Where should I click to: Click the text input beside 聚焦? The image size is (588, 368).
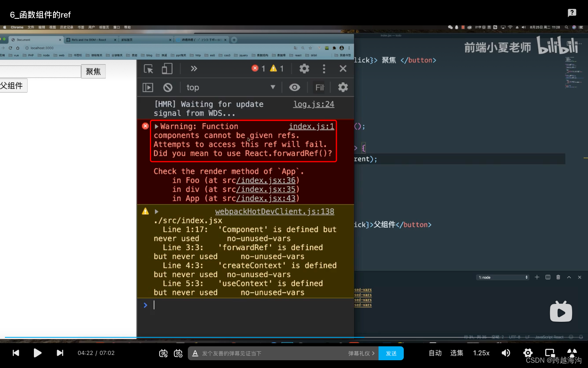click(40, 72)
